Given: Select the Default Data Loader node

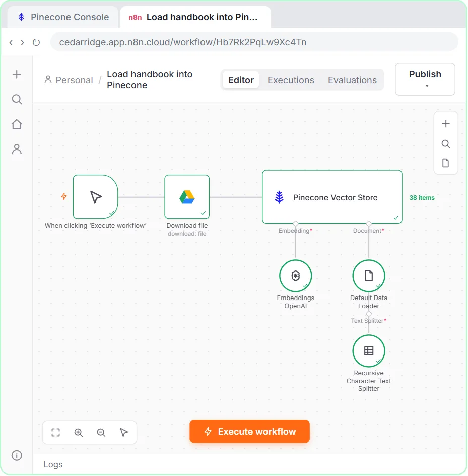Looking at the screenshot, I should pos(369,276).
